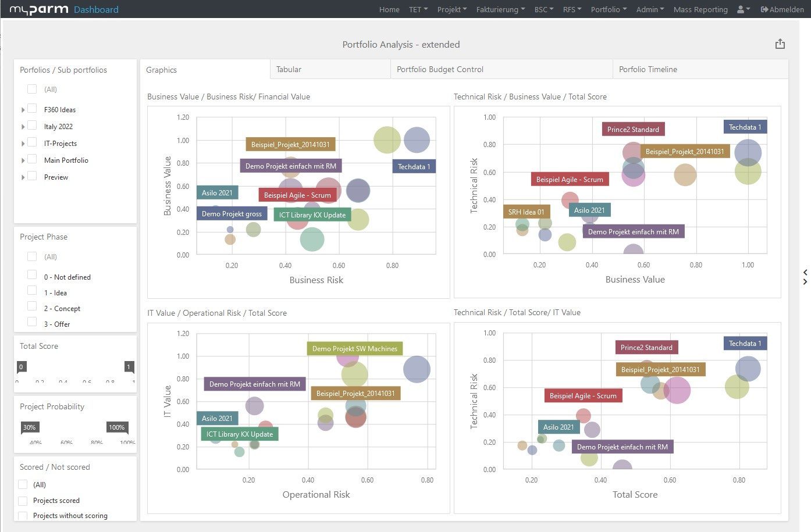Toggle Projects without scoring checkbox
Image resolution: width=811 pixels, height=532 pixels.
click(23, 516)
